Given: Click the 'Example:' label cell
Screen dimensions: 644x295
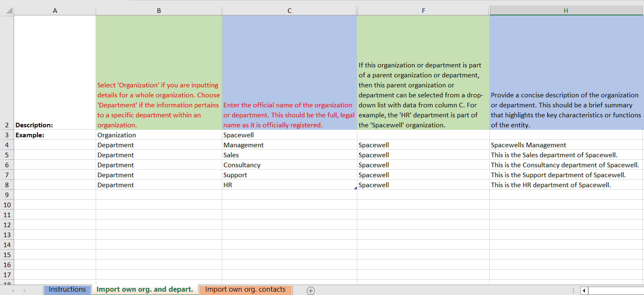Looking at the screenshot, I should pyautogui.click(x=55, y=135).
